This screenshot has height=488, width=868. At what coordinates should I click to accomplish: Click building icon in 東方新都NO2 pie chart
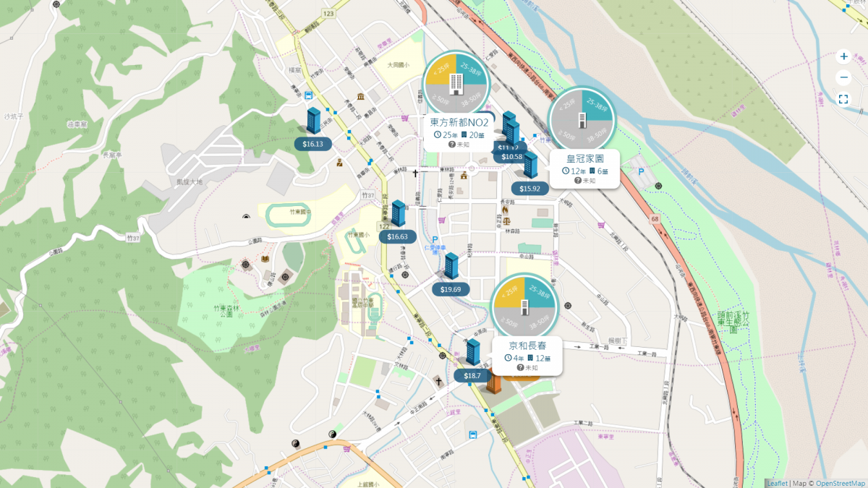(x=456, y=85)
